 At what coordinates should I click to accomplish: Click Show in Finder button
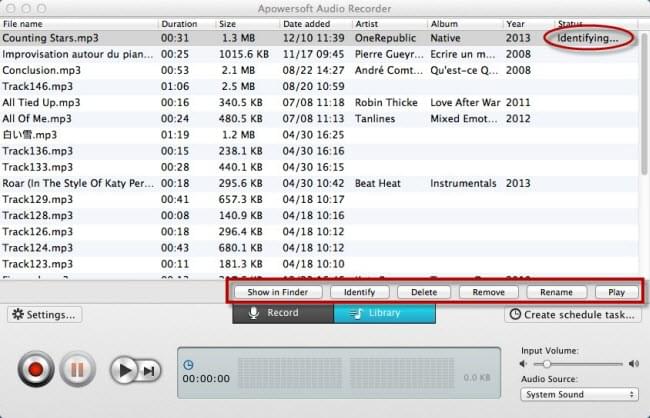click(278, 292)
